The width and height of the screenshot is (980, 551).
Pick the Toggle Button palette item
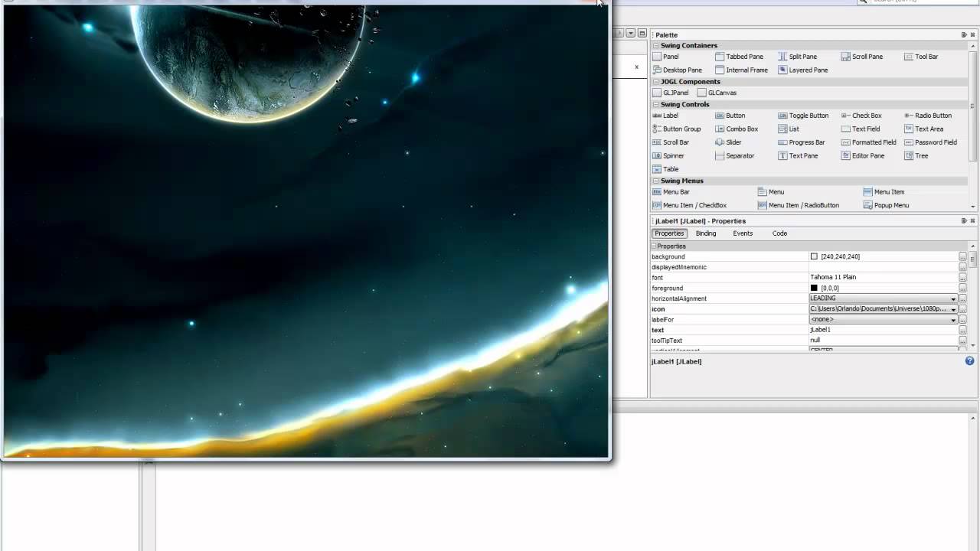[803, 116]
